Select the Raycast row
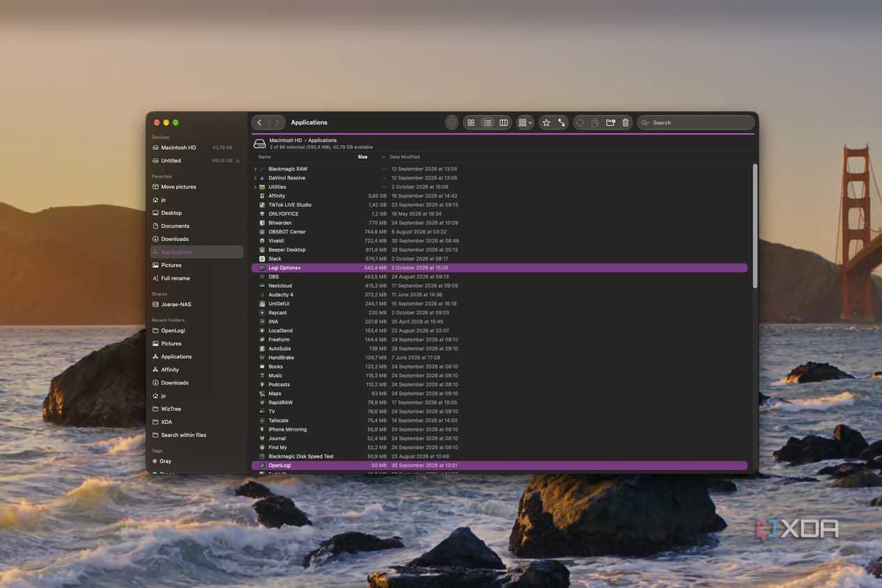This screenshot has height=588, width=882. pos(500,313)
